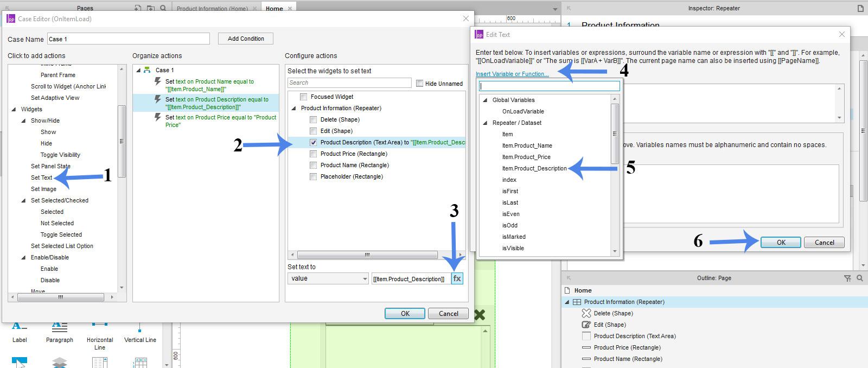Click the repeater grid icon in Outline

pyautogui.click(x=577, y=302)
